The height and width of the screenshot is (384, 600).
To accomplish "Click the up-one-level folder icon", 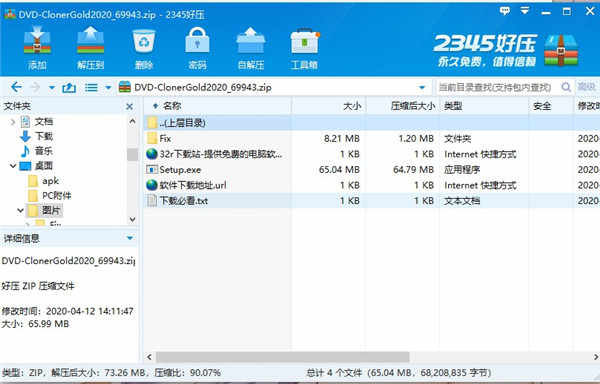I will click(69, 88).
